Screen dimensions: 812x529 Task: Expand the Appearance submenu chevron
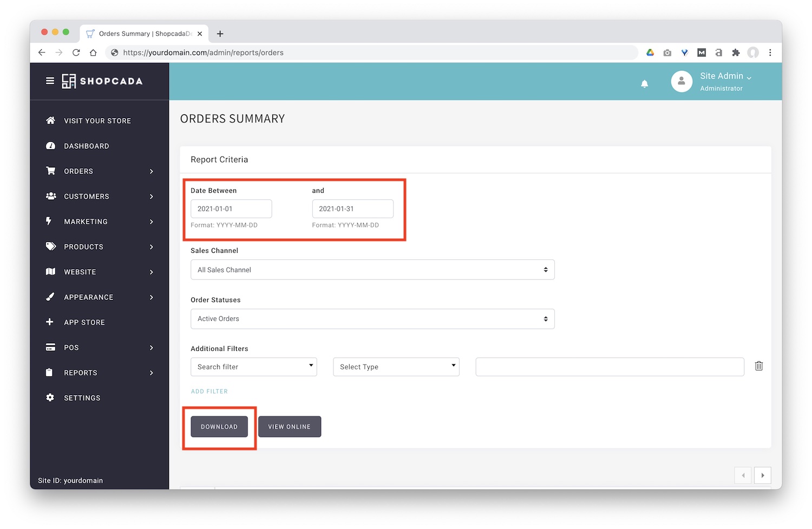coord(152,297)
